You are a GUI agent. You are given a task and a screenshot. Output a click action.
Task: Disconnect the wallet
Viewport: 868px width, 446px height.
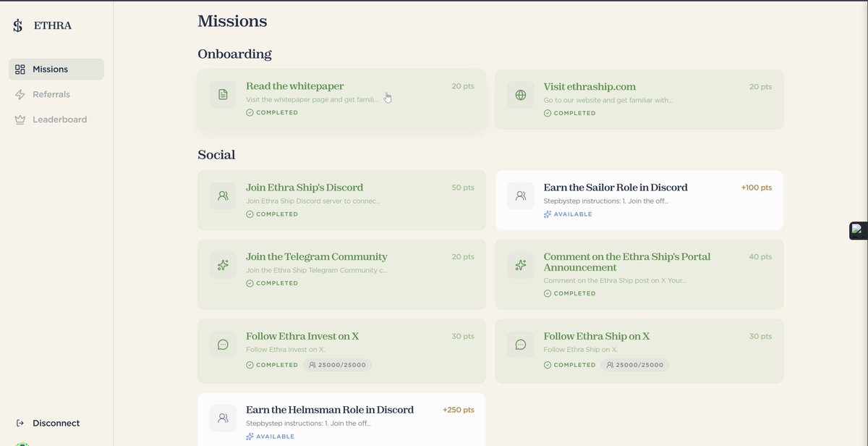pos(48,424)
